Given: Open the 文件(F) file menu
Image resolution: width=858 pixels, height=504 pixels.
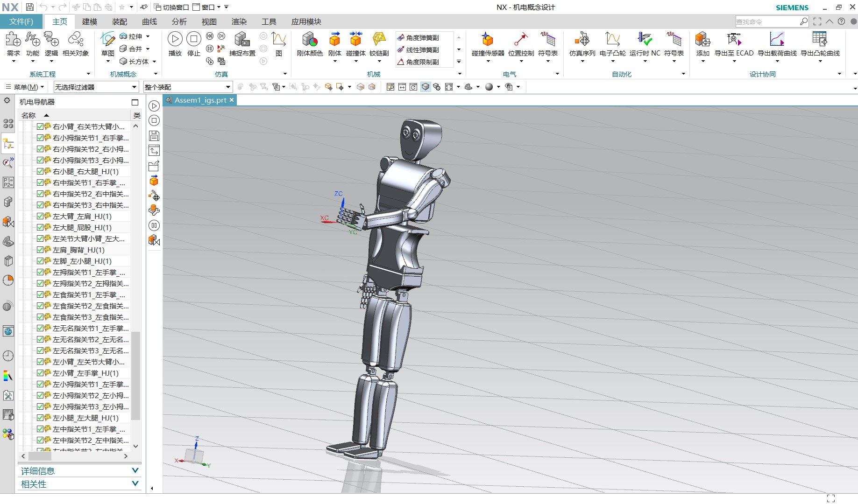Looking at the screenshot, I should tap(21, 21).
